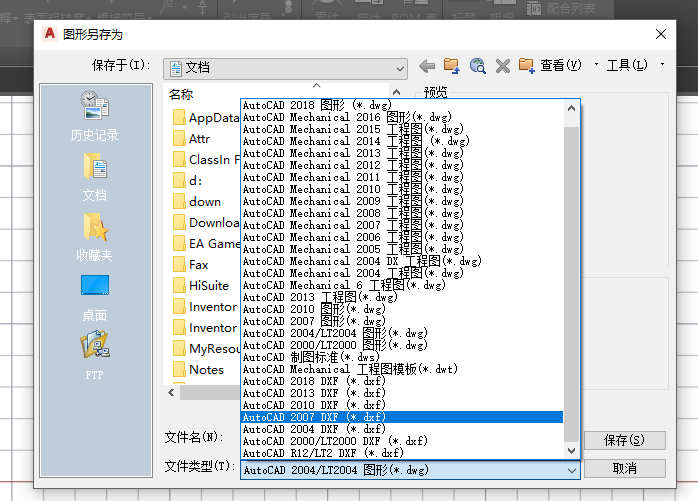Click the Up one level folder icon
The image size is (698, 501).
point(452,66)
